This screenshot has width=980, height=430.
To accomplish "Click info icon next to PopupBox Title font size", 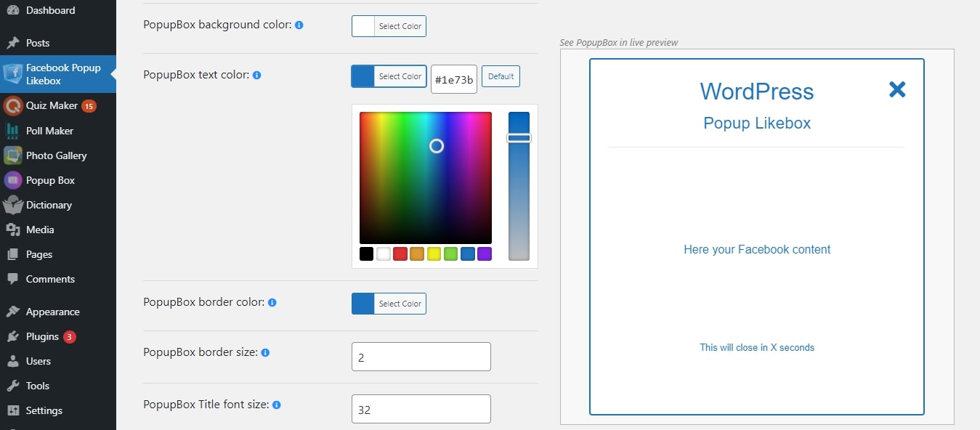I will coord(277,405).
